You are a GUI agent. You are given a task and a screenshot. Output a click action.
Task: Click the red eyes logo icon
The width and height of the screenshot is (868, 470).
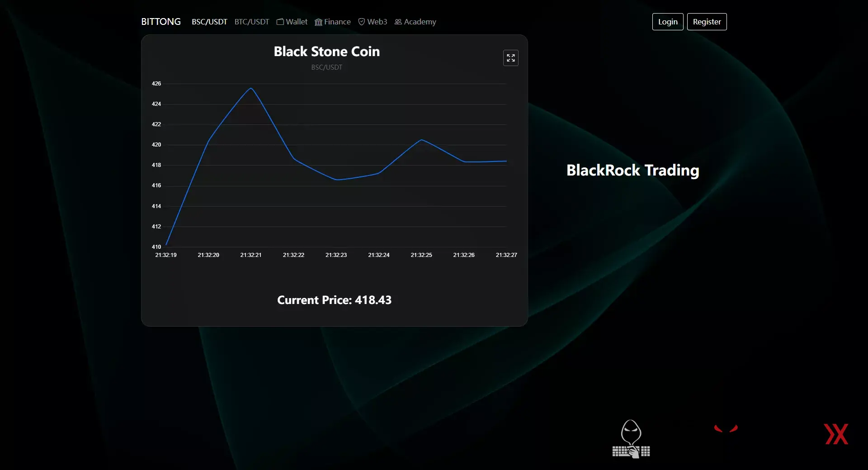(726, 428)
